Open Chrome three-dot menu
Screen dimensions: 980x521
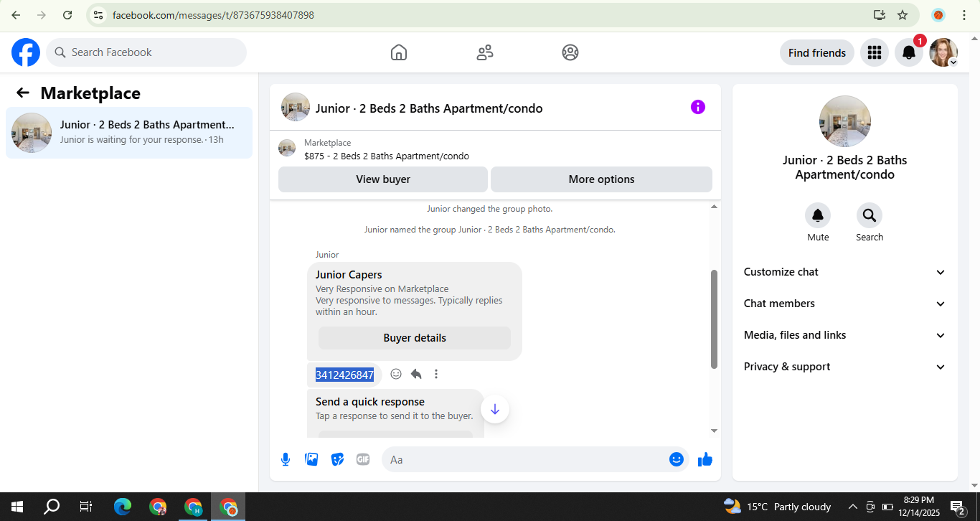click(x=963, y=15)
